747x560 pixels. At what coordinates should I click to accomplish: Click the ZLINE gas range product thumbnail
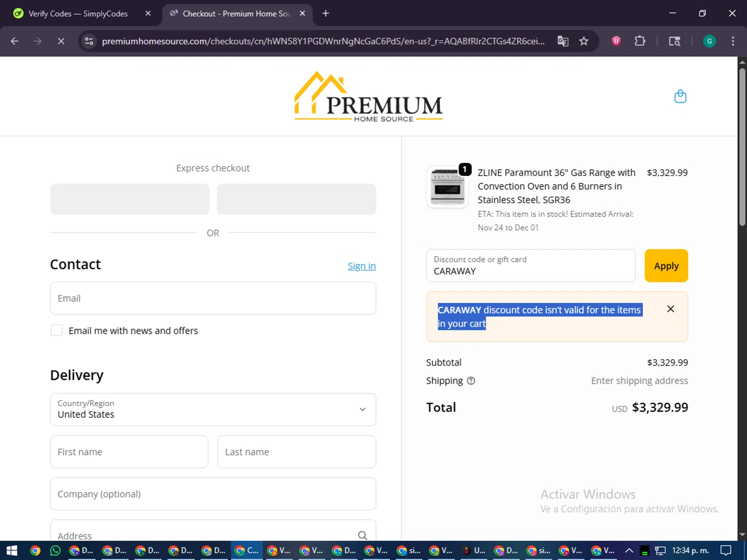[448, 187]
